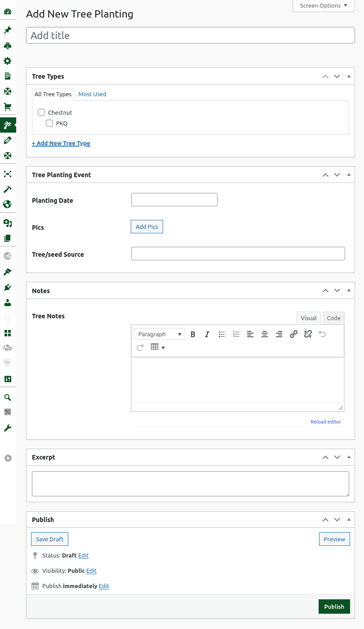The height and width of the screenshot is (629, 364).
Task: Open the Paragraph format dropdown
Action: click(159, 334)
